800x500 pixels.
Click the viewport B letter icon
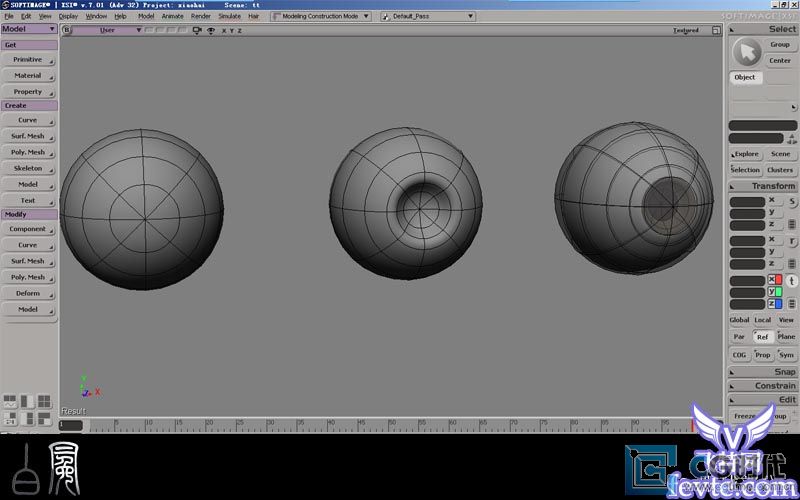pos(66,30)
